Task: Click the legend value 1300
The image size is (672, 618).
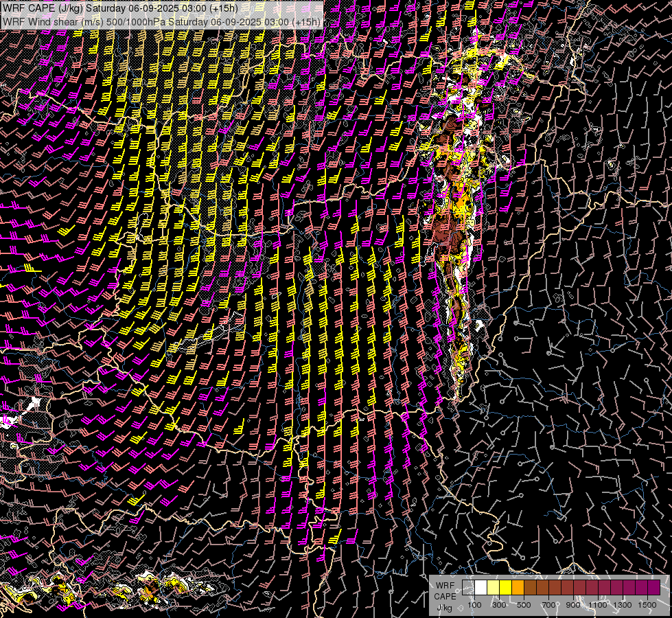Action: tap(623, 605)
